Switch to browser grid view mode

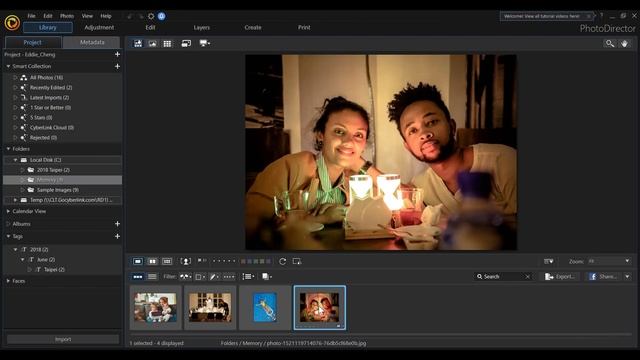(x=167, y=44)
